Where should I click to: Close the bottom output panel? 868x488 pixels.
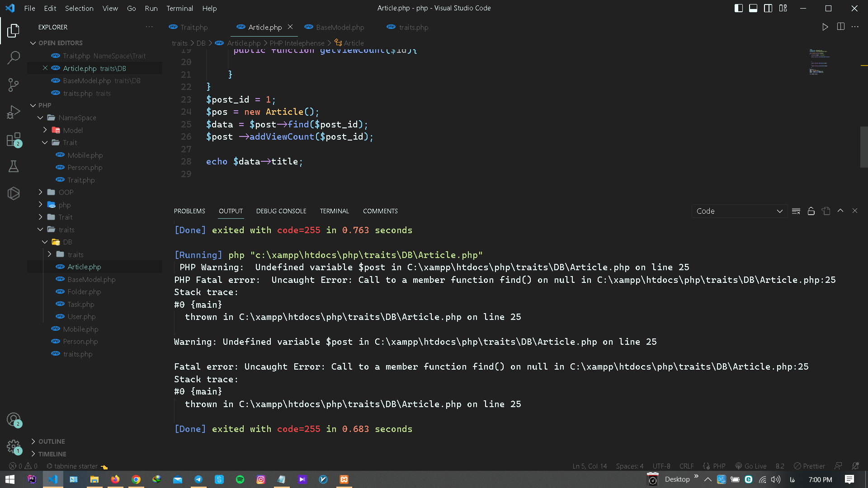click(x=855, y=211)
